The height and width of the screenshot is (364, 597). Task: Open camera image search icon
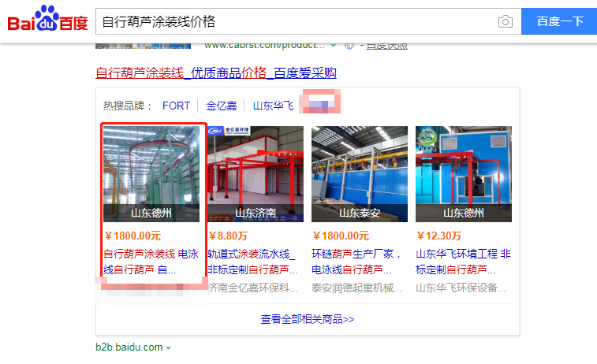(505, 21)
